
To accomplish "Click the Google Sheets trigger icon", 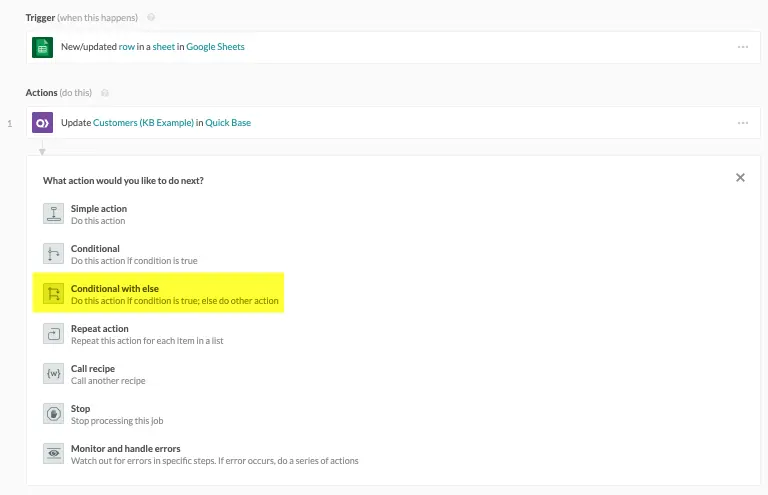I will [x=43, y=47].
